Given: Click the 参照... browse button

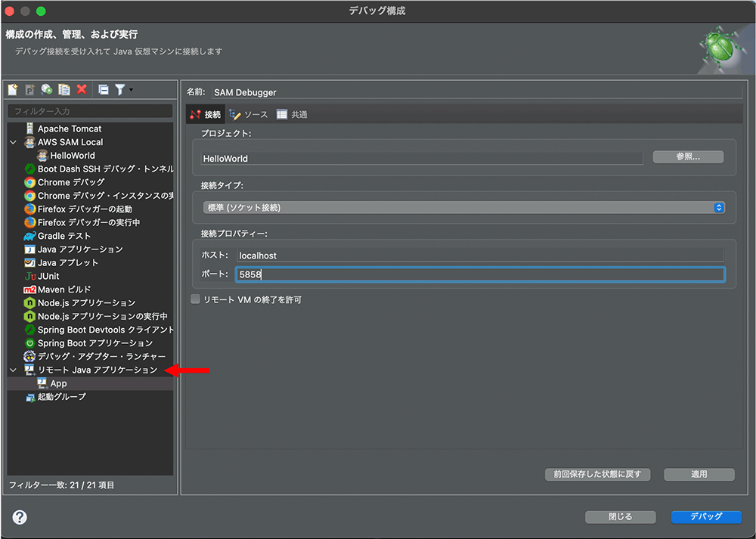Looking at the screenshot, I should click(x=688, y=157).
